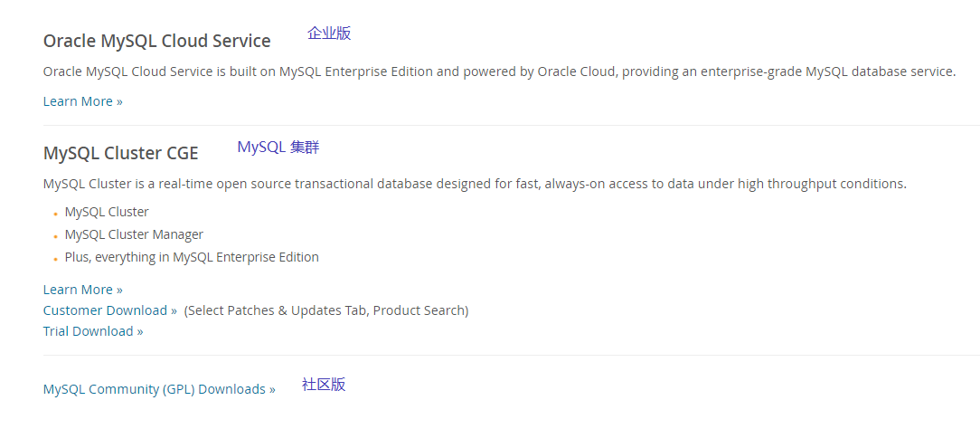980x429 pixels.
Task: Click the MySQL Cluster CGE heading
Action: click(x=120, y=153)
